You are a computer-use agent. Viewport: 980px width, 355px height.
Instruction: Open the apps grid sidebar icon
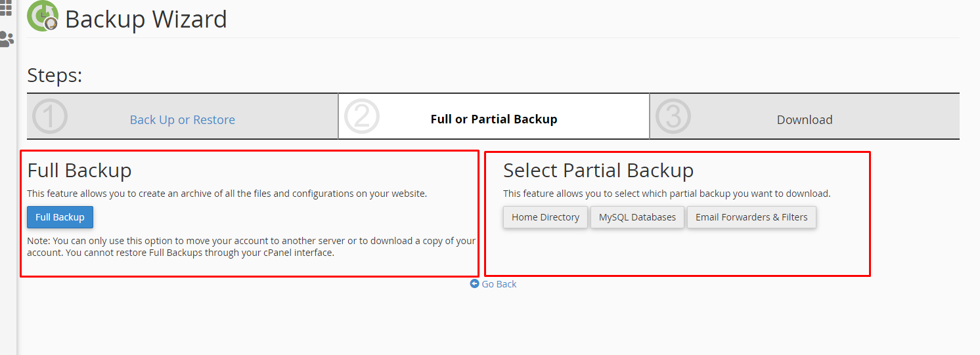(6, 8)
